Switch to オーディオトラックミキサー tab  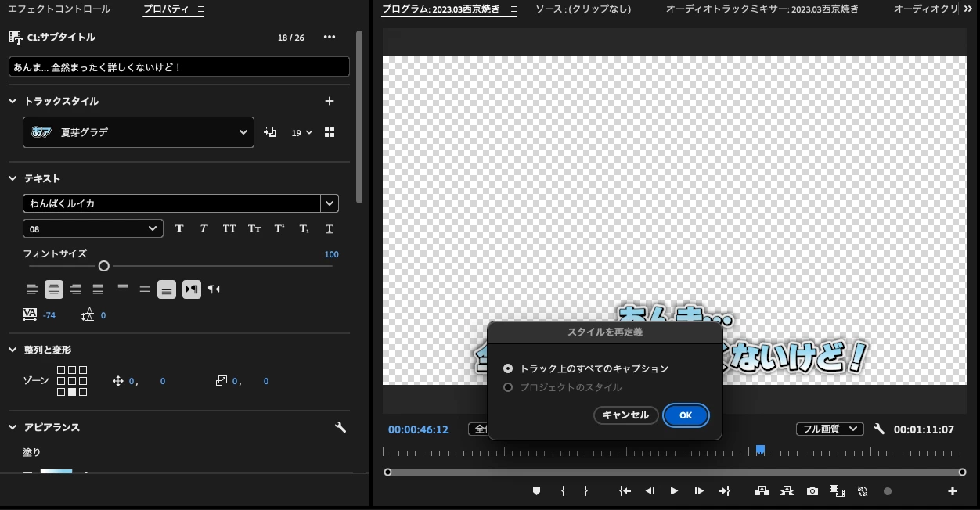762,9
